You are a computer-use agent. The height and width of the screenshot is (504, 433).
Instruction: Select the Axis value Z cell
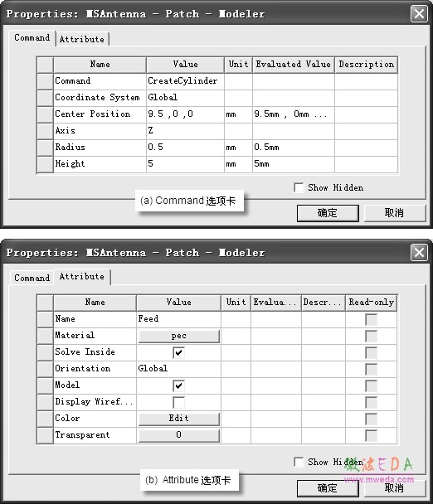coord(185,130)
